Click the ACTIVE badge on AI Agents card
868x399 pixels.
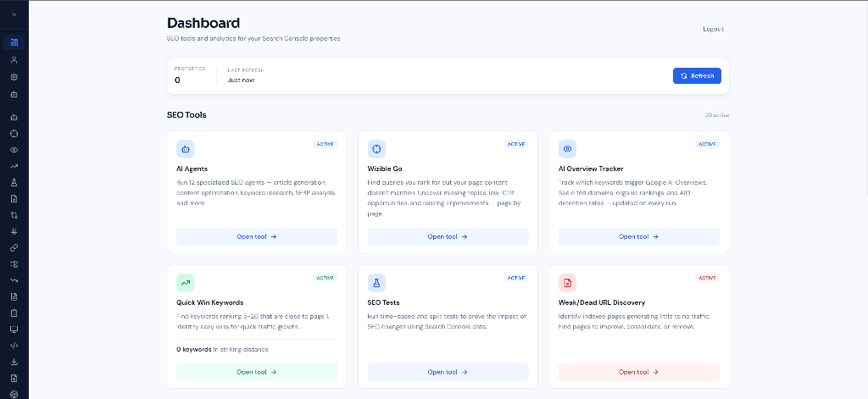[x=325, y=144]
